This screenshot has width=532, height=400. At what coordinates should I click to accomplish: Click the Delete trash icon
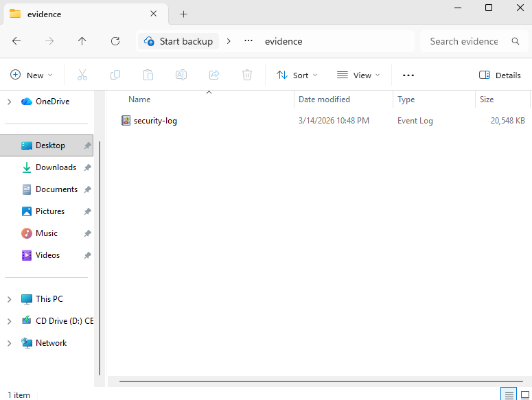coord(247,75)
